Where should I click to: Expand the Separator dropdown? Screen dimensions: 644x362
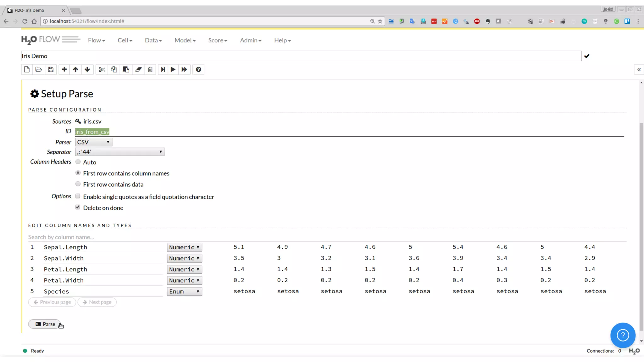pos(120,152)
